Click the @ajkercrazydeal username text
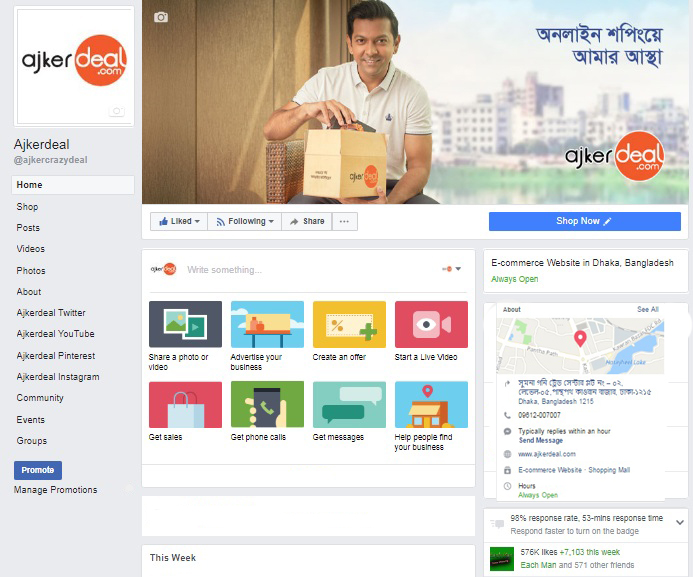Image resolution: width=693 pixels, height=577 pixels. click(50, 160)
